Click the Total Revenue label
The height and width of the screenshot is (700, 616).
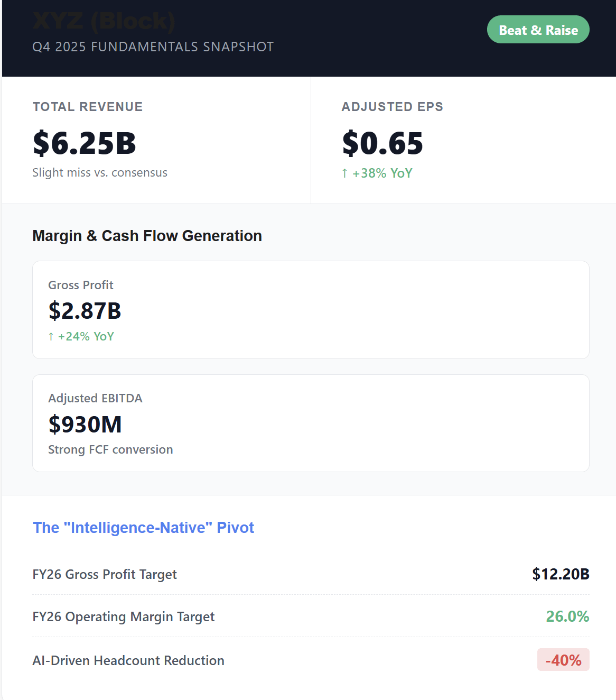[88, 107]
